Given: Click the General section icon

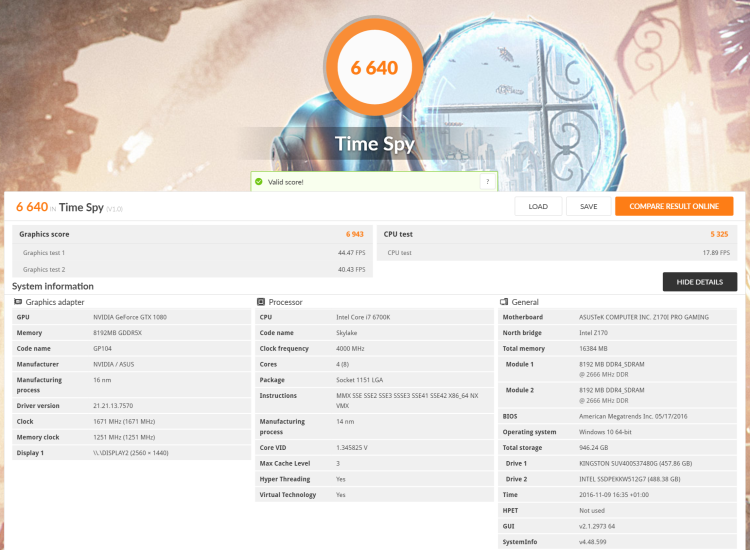Looking at the screenshot, I should click(504, 302).
